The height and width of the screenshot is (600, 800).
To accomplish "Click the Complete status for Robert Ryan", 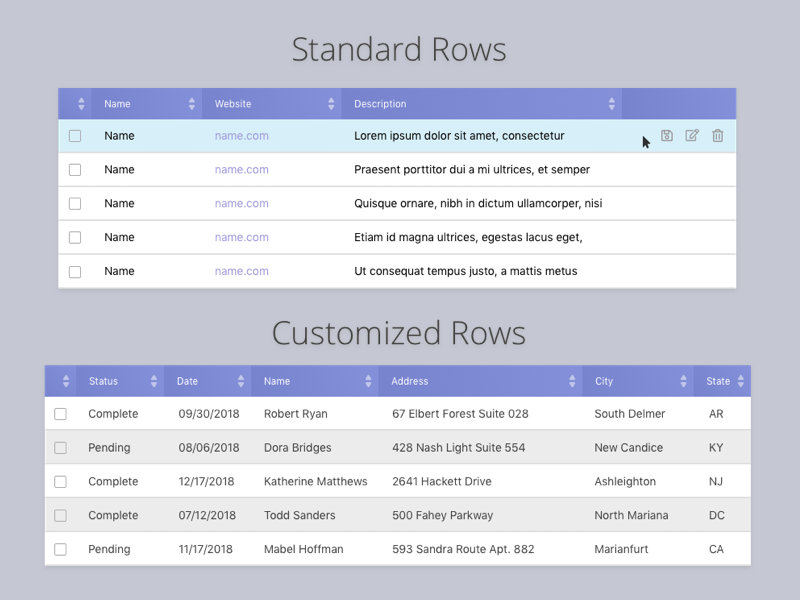I will pyautogui.click(x=113, y=414).
